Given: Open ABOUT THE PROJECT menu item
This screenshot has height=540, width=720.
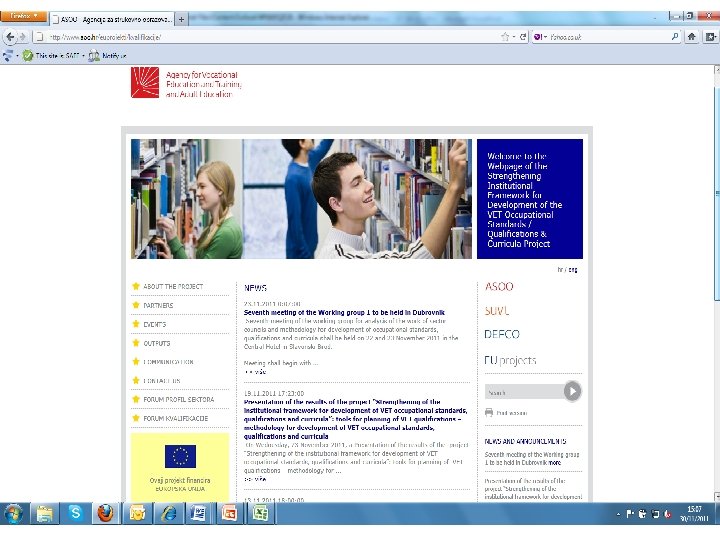Looking at the screenshot, I should tap(173, 287).
